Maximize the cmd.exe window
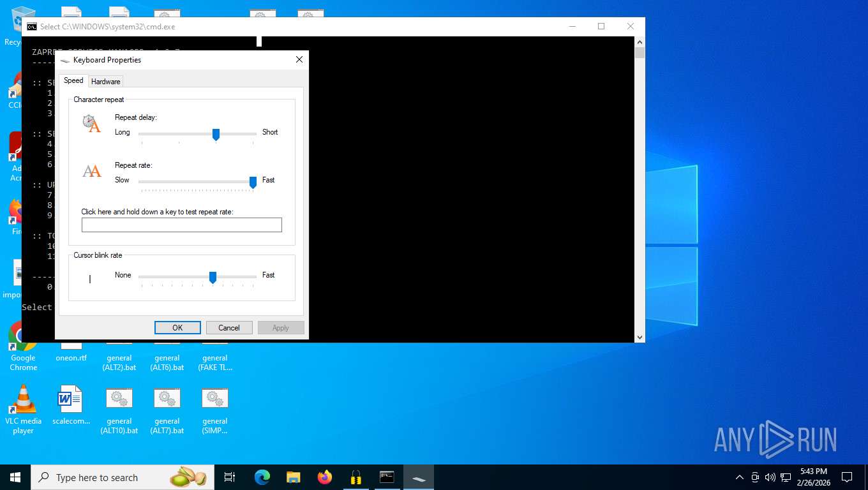 [x=601, y=26]
